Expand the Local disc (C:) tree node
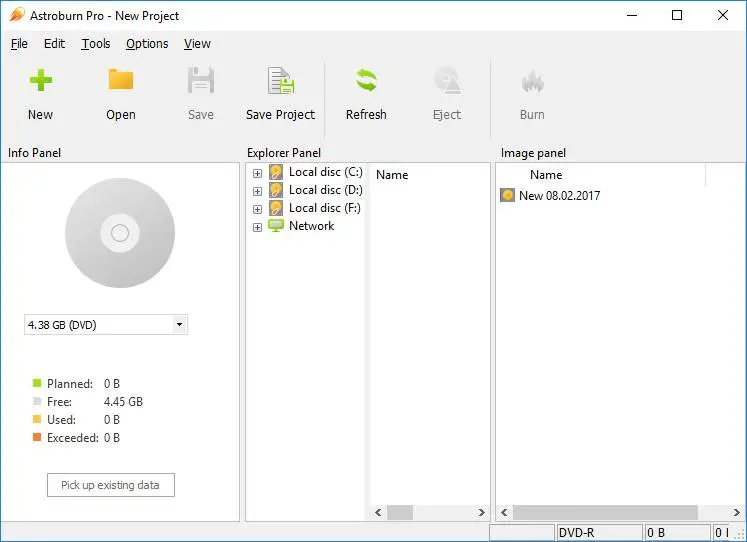The height and width of the screenshot is (542, 747). coord(257,173)
